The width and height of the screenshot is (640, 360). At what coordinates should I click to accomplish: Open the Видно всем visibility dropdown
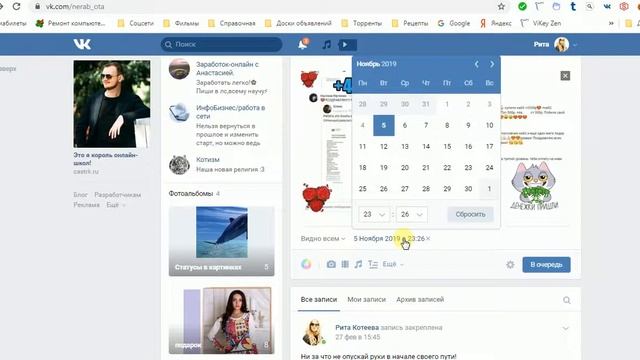(x=323, y=238)
